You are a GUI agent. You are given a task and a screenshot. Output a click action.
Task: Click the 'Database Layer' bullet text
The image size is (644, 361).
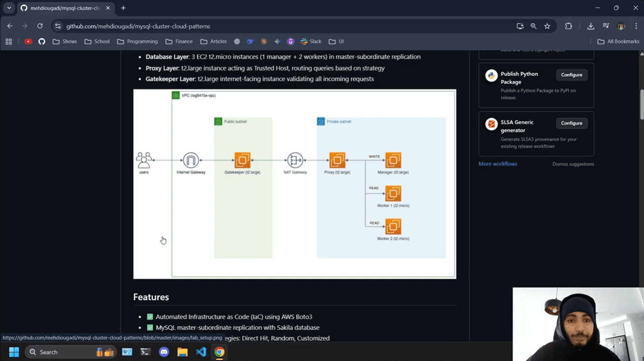(283, 57)
